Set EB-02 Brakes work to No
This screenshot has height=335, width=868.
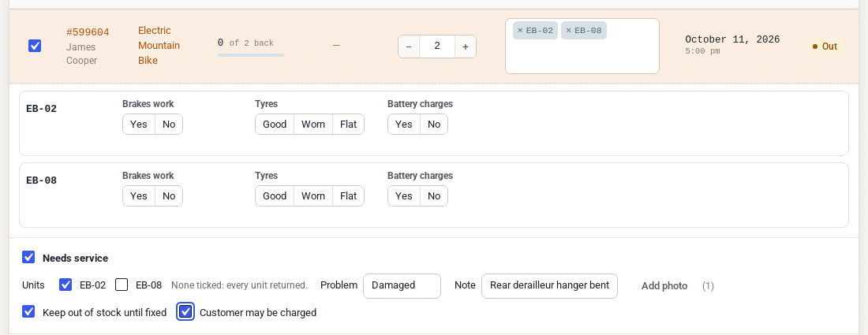169,125
